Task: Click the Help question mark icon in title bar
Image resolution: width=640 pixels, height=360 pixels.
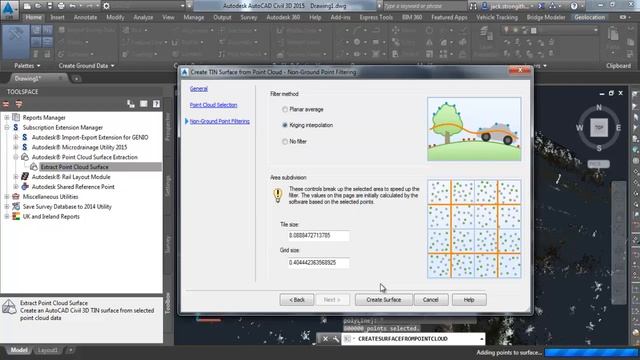Action: click(x=574, y=6)
